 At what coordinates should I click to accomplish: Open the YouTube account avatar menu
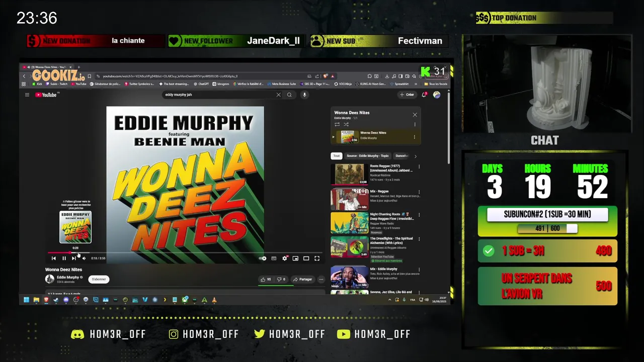tap(437, 95)
